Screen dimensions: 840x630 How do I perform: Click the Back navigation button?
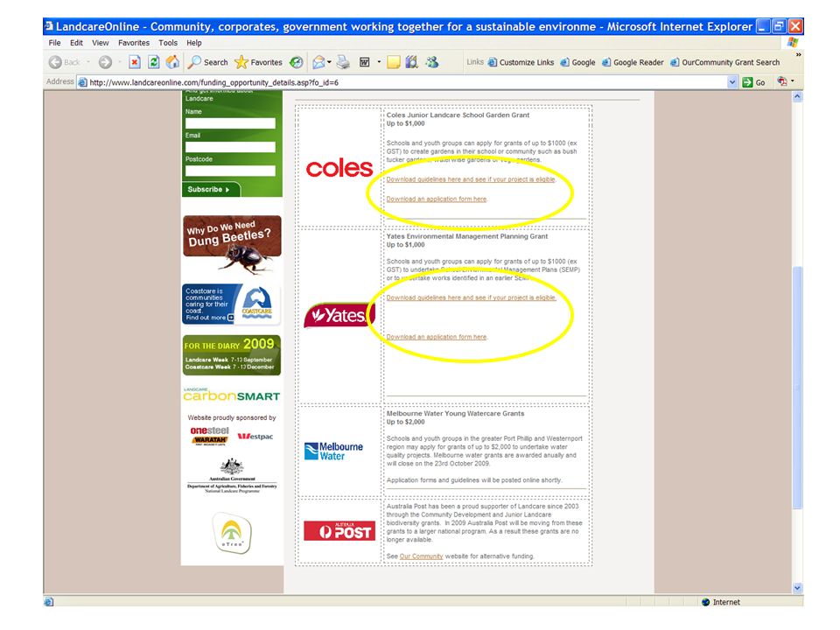pos(64,62)
